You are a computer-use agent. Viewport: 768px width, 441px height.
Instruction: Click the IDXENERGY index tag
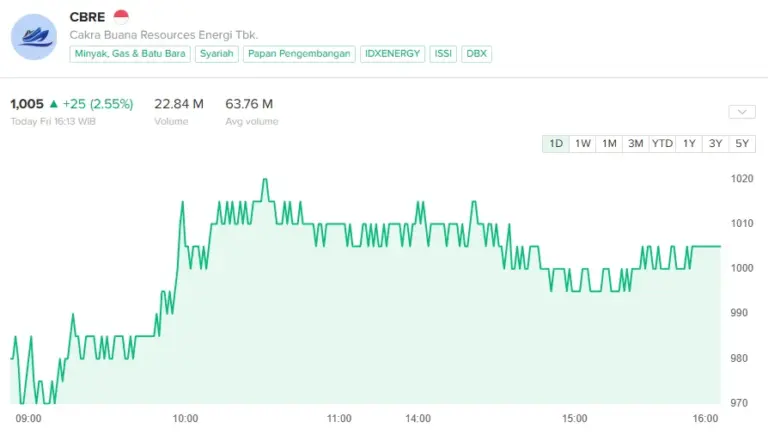pyautogui.click(x=392, y=54)
